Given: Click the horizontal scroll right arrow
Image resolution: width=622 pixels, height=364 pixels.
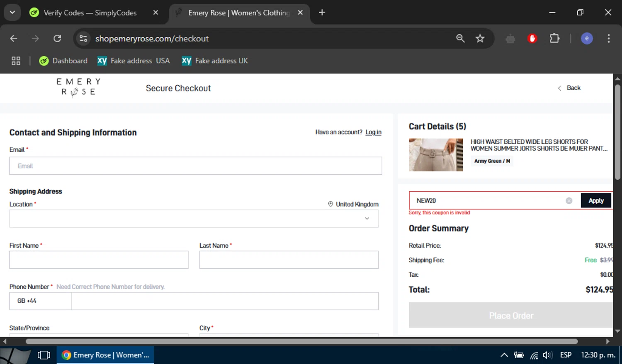Looking at the screenshot, I should coord(608,341).
